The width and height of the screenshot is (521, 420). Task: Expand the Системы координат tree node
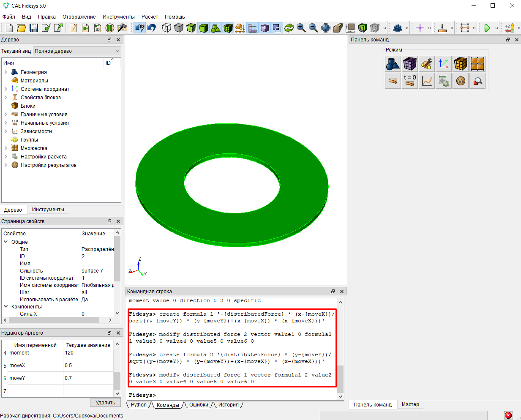tap(5, 89)
